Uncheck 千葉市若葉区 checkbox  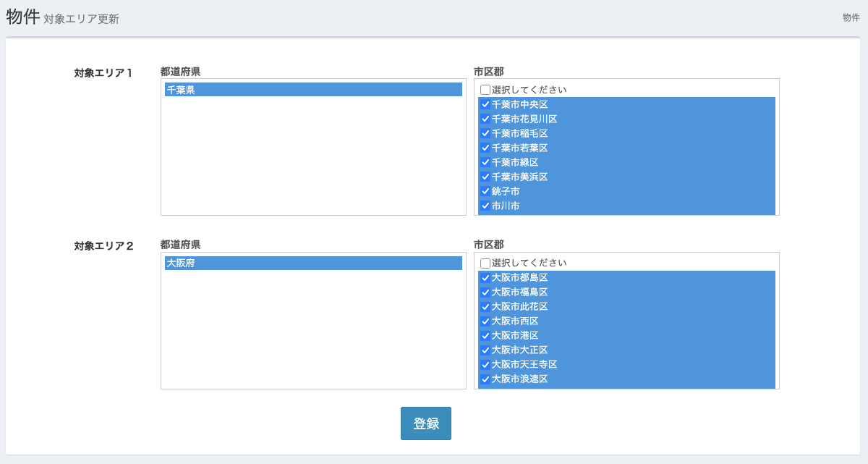pos(485,148)
